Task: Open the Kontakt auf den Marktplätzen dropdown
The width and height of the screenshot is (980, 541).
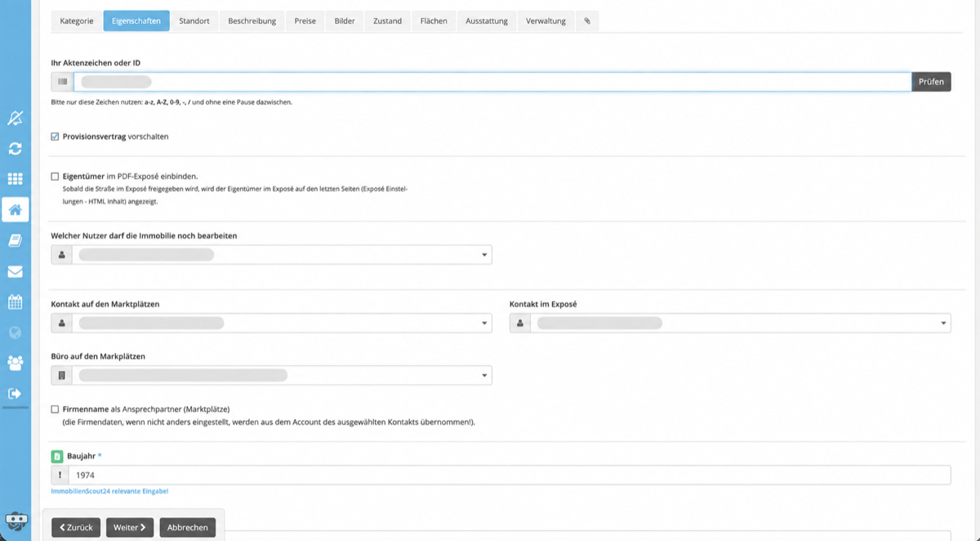Action: pyautogui.click(x=282, y=324)
